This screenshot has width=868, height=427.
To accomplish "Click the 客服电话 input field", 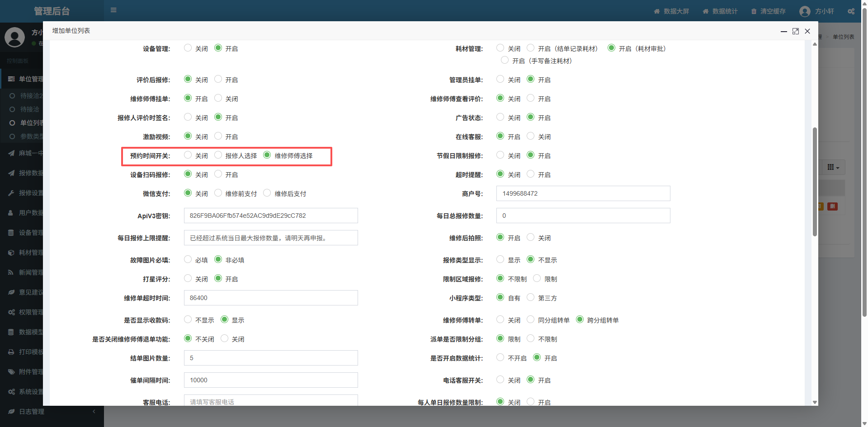I will pyautogui.click(x=271, y=400).
